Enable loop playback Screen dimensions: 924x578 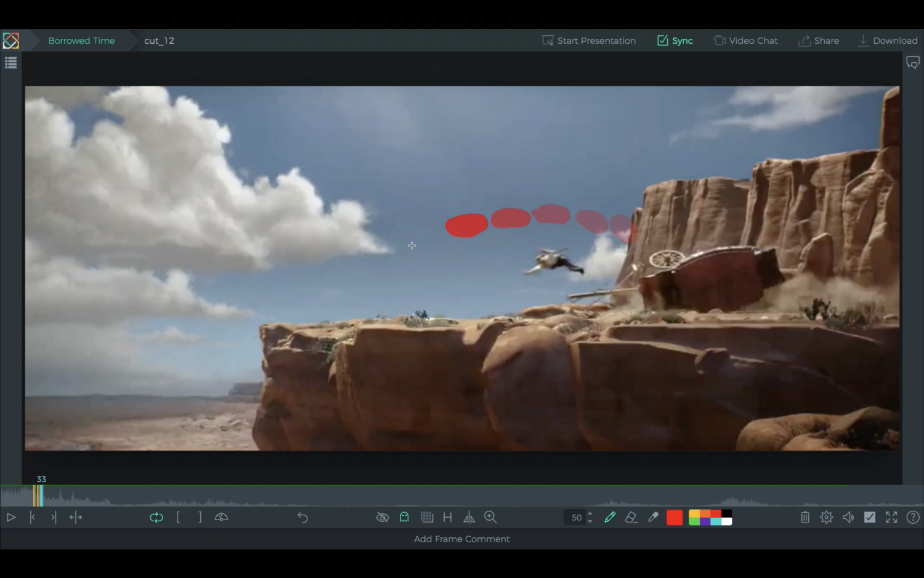tap(156, 517)
